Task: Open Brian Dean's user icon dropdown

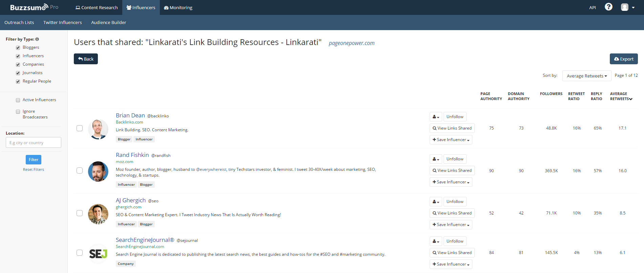Action: click(x=435, y=117)
